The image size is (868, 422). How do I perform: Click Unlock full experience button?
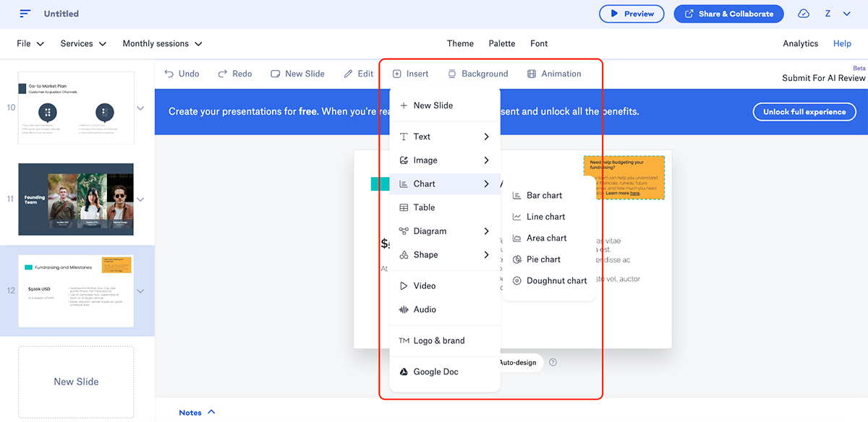(x=804, y=112)
